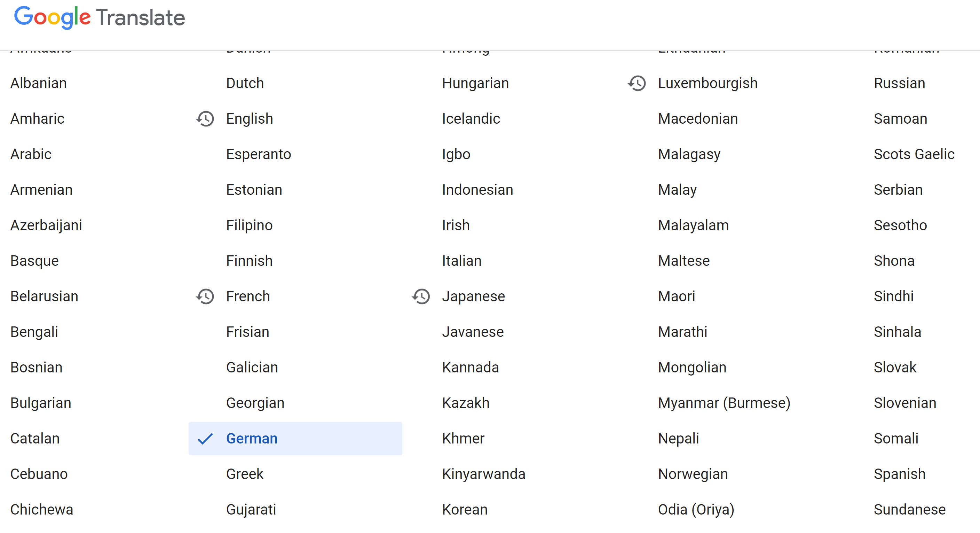Choose Myanmar (Burmese) language entry
Viewport: 980px width, 533px height.
[x=724, y=403]
